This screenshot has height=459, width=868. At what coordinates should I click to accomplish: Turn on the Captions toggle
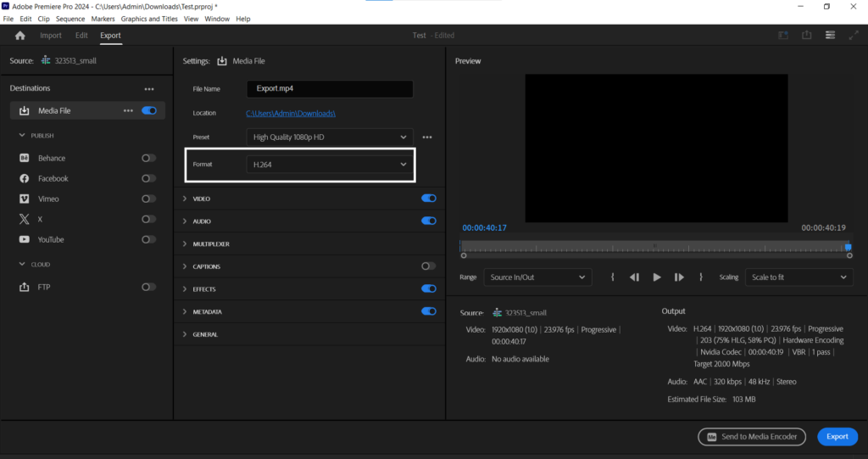428,266
